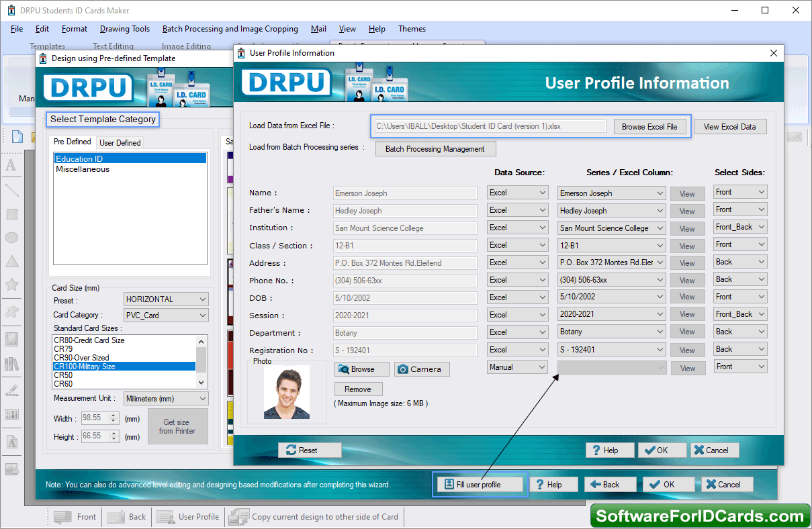Viewport: 812px width, 529px height.
Task: Click the New document icon in toolbar
Action: pyautogui.click(x=17, y=137)
